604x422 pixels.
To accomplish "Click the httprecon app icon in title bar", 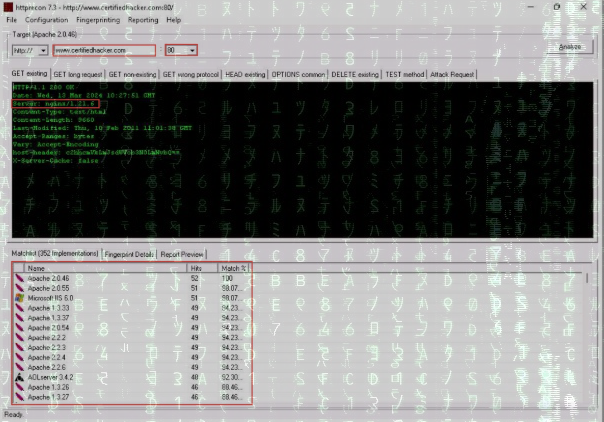I will (9, 7).
